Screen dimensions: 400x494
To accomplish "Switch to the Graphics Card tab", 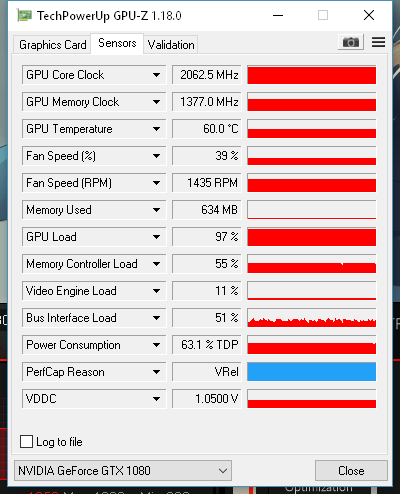I will (x=52, y=45).
